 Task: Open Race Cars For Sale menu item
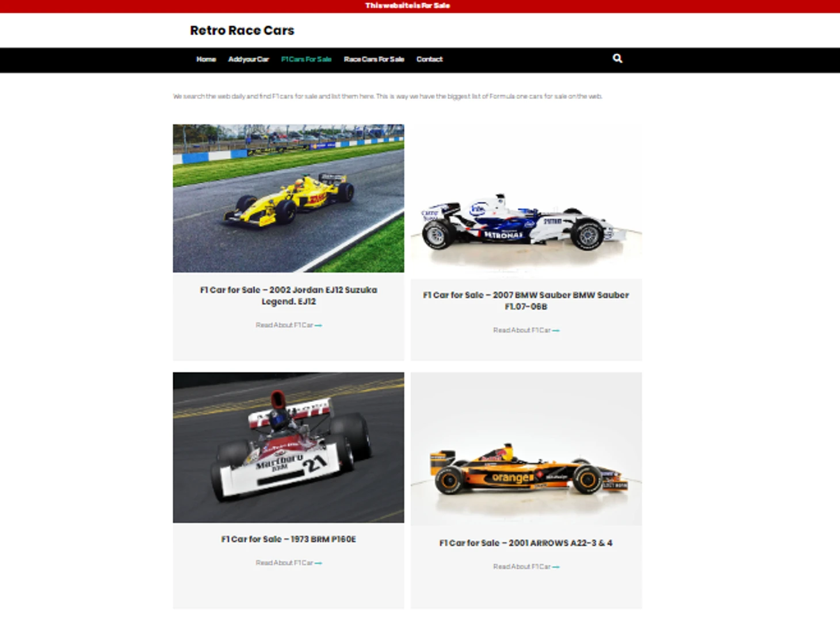(374, 59)
